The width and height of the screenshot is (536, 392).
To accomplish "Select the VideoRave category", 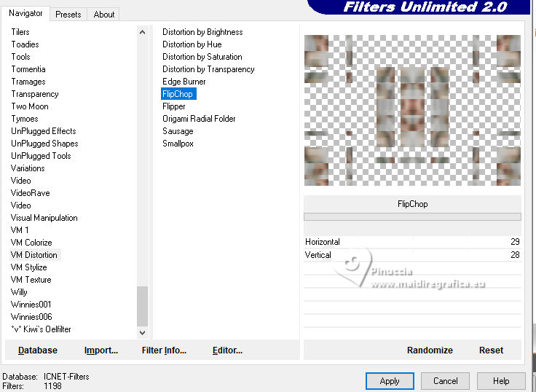I will click(x=30, y=193).
